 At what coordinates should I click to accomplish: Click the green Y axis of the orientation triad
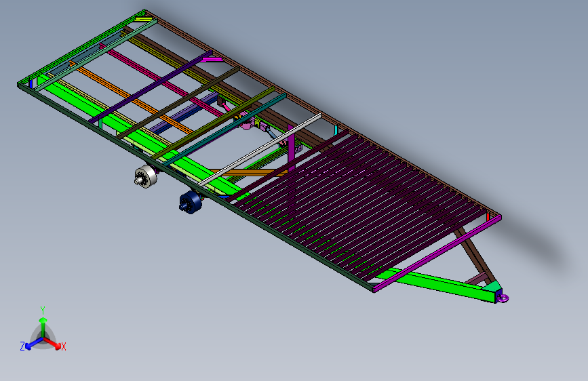(x=43, y=327)
